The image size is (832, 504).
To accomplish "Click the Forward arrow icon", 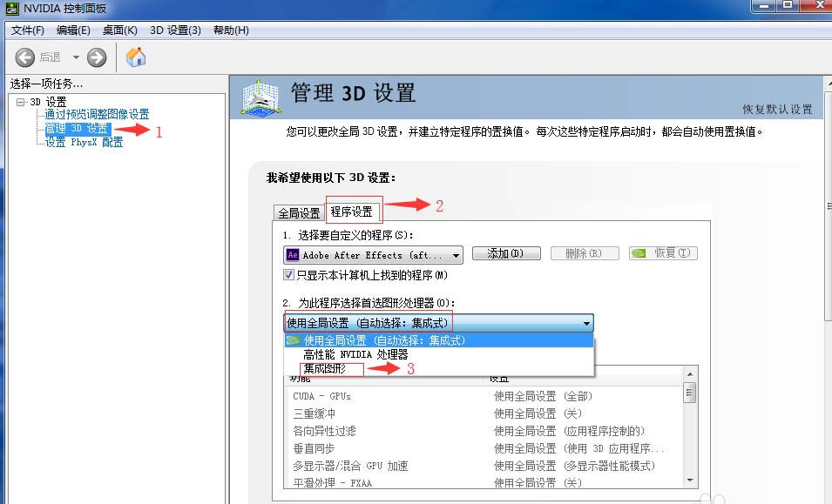I will tap(97, 57).
